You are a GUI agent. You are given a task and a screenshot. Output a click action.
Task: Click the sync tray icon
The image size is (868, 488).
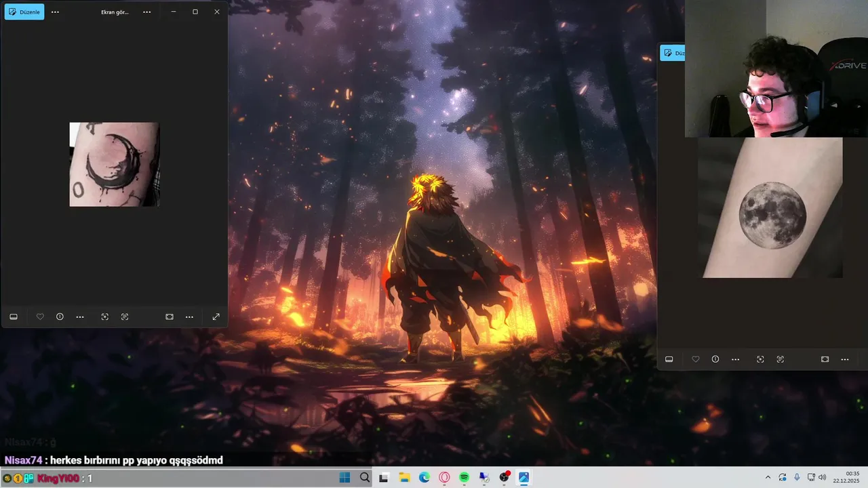(783, 477)
